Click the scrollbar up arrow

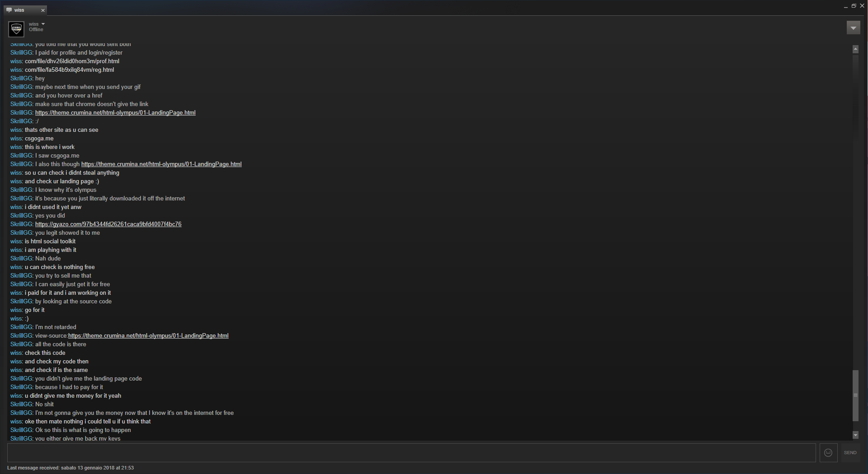(855, 49)
